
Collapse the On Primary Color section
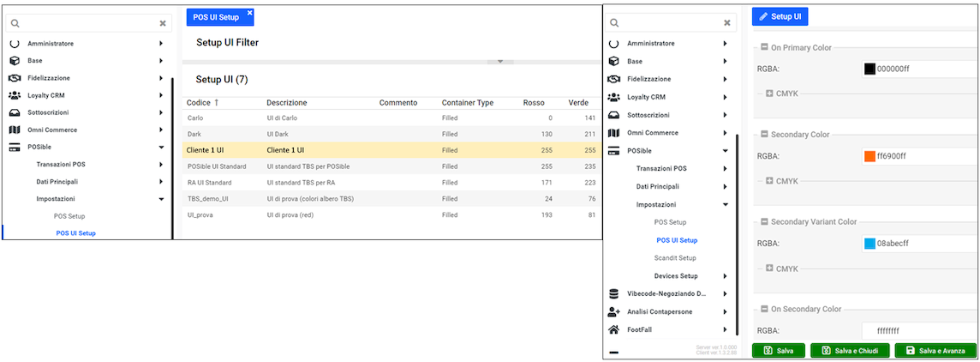(763, 48)
